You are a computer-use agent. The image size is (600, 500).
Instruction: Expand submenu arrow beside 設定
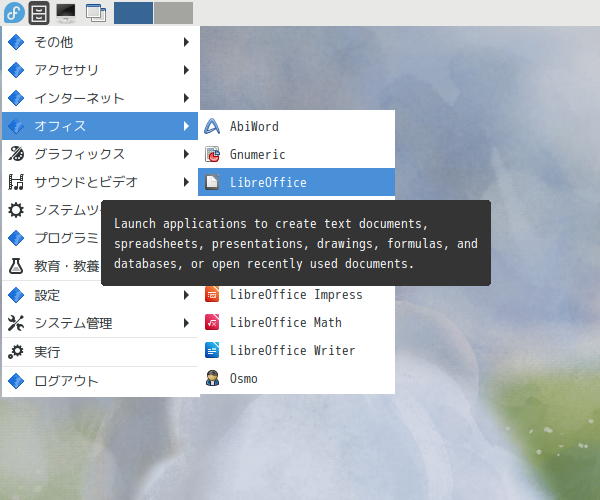[x=186, y=295]
